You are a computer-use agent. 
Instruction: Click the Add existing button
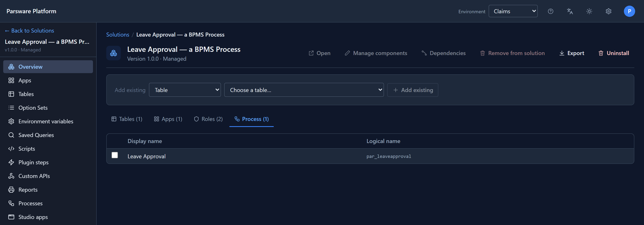click(x=413, y=90)
